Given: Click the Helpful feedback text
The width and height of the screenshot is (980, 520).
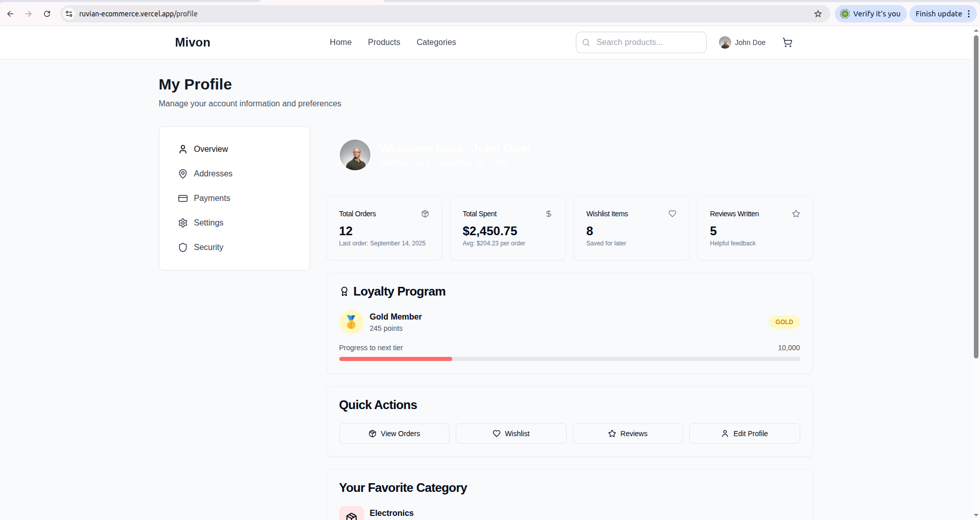Looking at the screenshot, I should 733,243.
